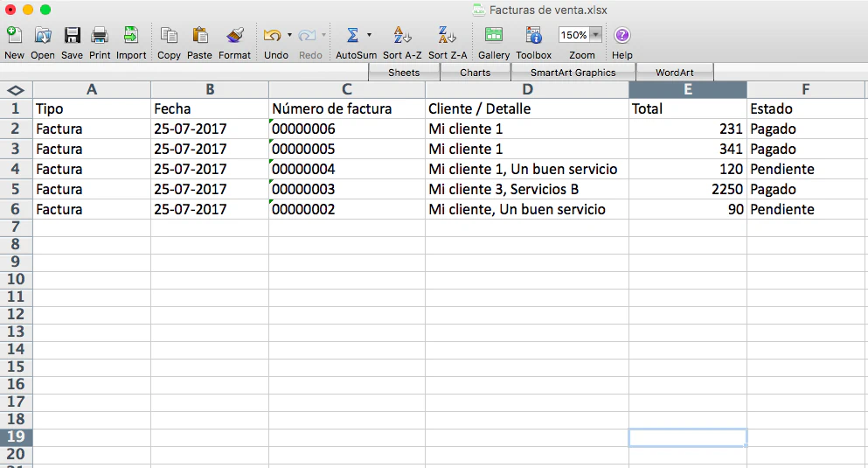868x468 pixels.
Task: Sort ascending with Sort A-Z icon
Action: pos(403,36)
